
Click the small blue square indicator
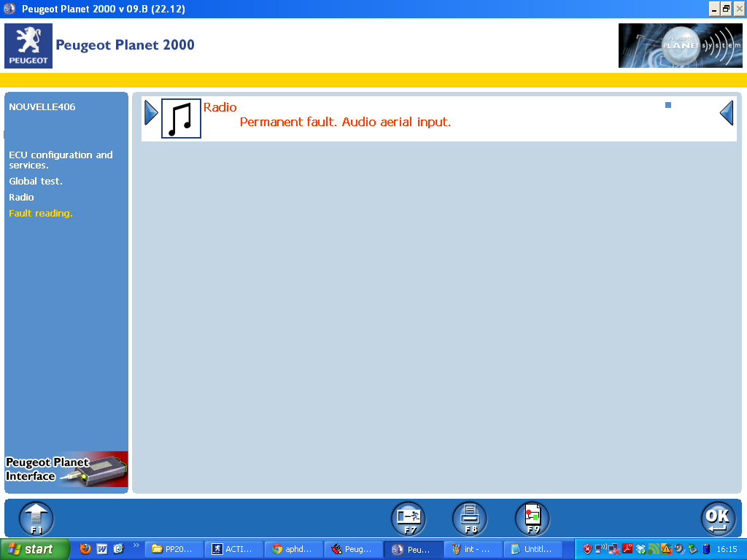point(668,105)
